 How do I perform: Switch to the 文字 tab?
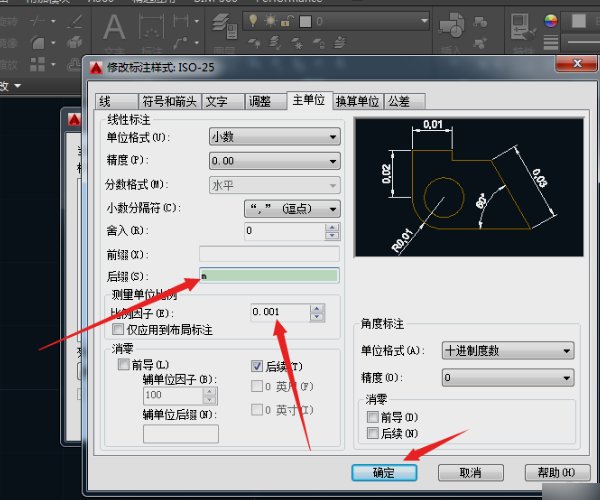click(x=223, y=101)
